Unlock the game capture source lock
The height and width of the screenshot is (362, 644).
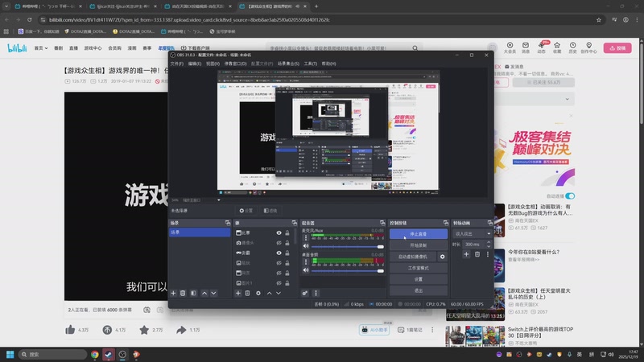tap(287, 253)
